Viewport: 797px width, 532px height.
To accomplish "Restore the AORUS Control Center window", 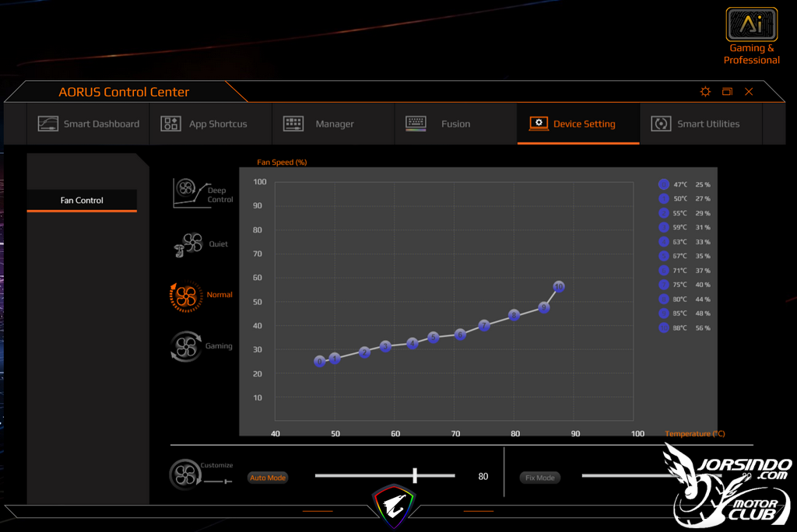I will coord(728,92).
